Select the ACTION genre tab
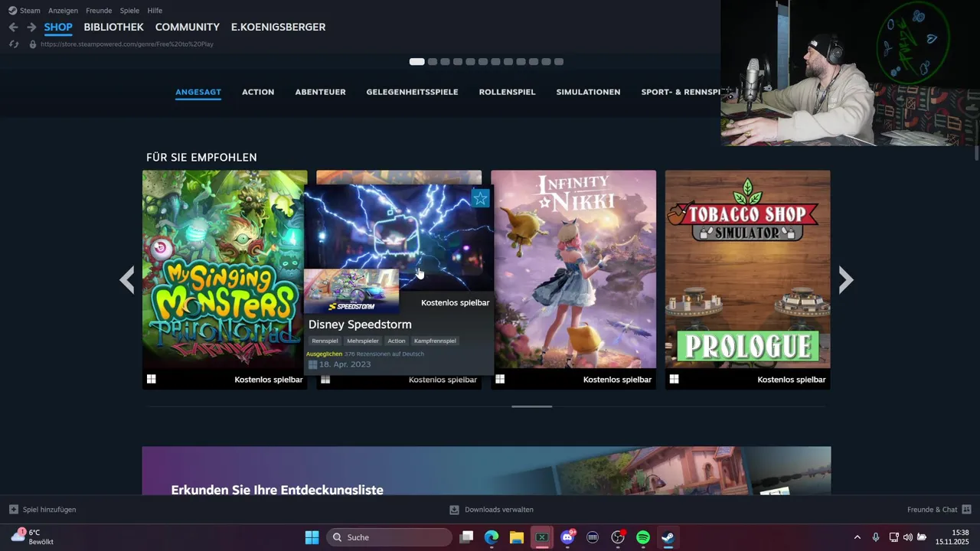 [x=258, y=92]
